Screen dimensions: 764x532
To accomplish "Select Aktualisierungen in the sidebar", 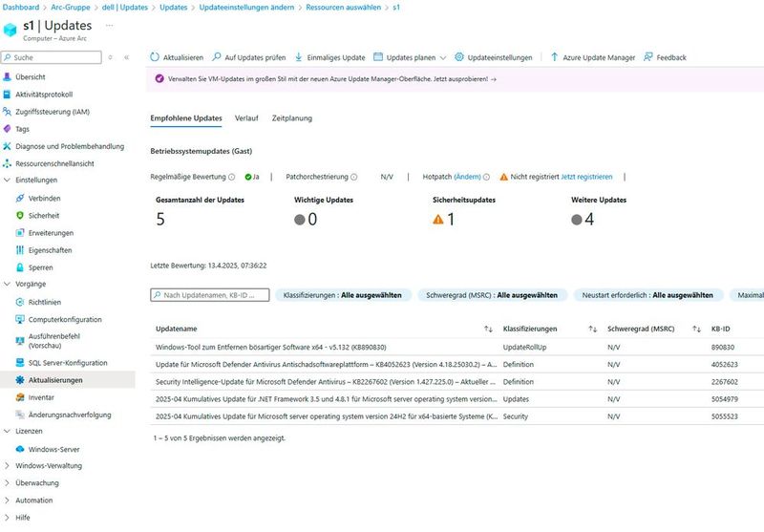I will click(x=67, y=380).
